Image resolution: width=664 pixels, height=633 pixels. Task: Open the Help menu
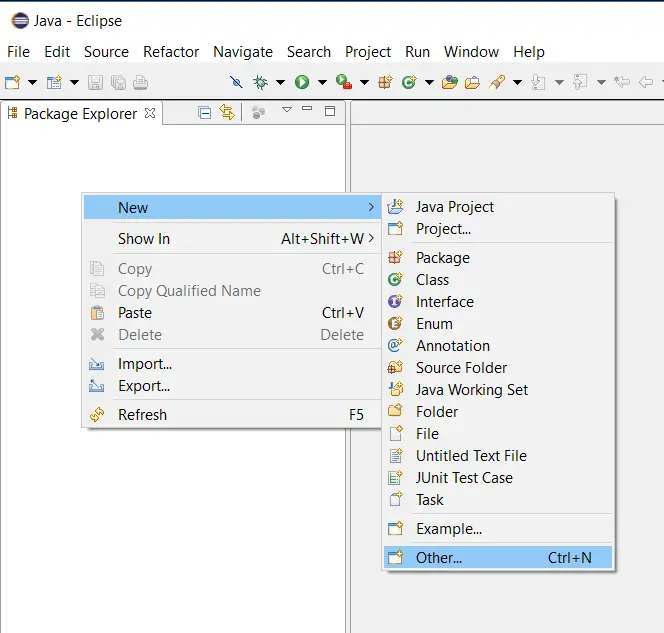pos(529,52)
